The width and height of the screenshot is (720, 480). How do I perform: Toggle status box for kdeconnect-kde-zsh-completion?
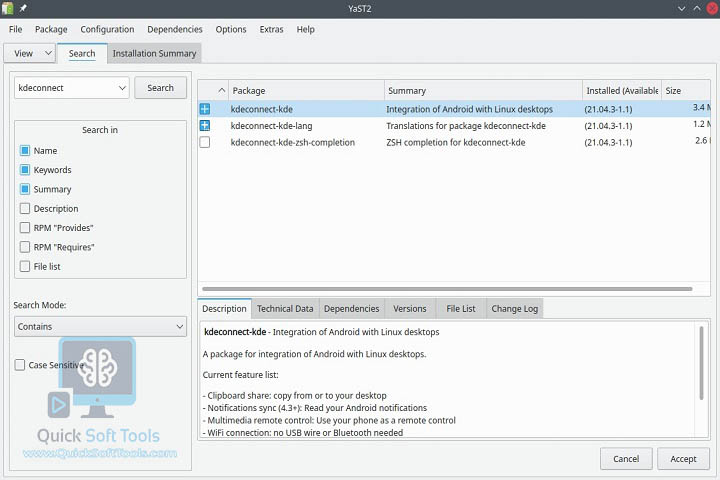tap(205, 142)
